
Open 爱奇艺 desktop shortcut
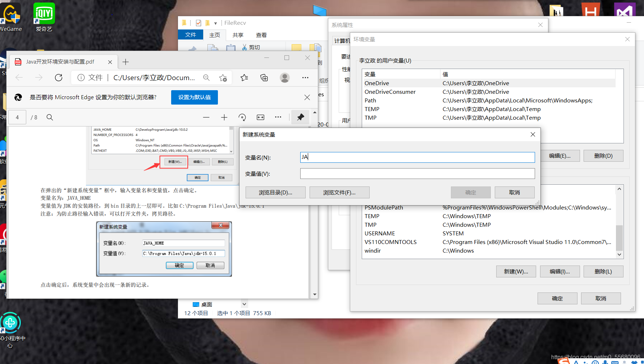(x=44, y=17)
